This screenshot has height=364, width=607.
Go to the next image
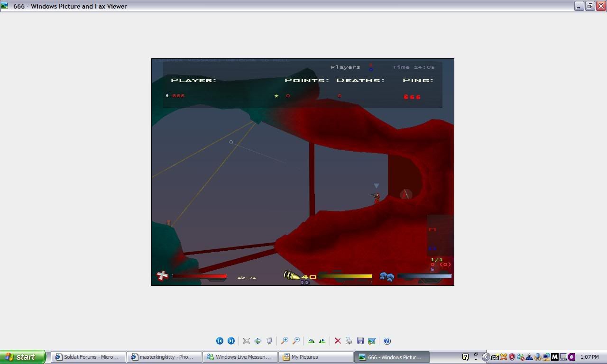click(231, 341)
